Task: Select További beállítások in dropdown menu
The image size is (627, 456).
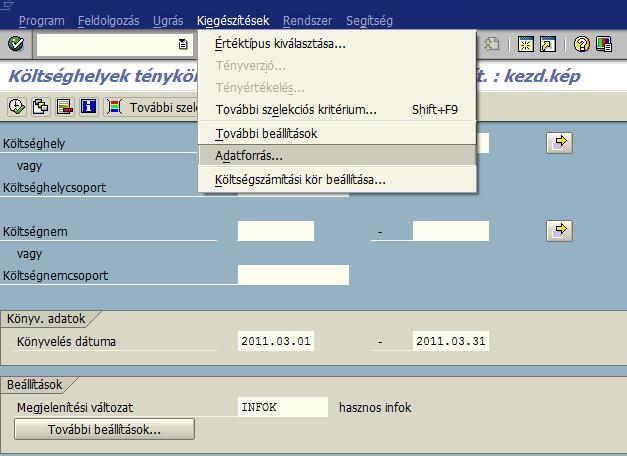Action: point(337,133)
